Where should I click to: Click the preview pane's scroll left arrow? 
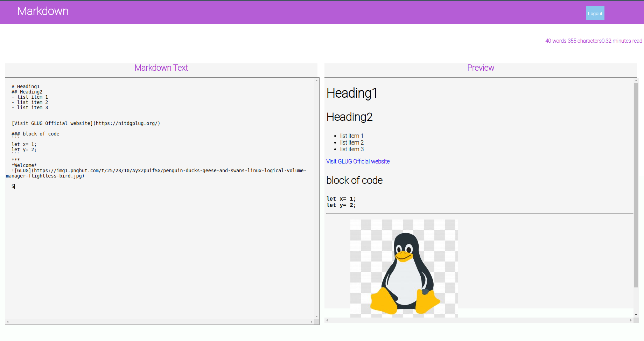327,320
